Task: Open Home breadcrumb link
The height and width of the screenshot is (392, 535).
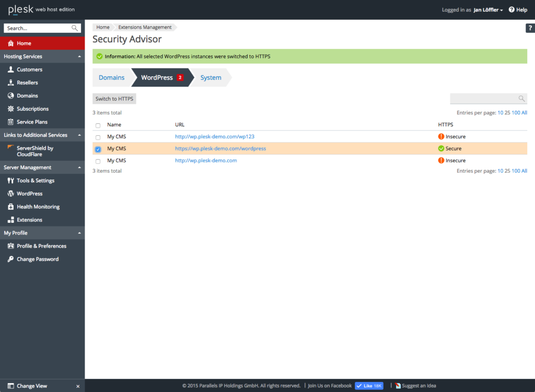Action: [103, 27]
